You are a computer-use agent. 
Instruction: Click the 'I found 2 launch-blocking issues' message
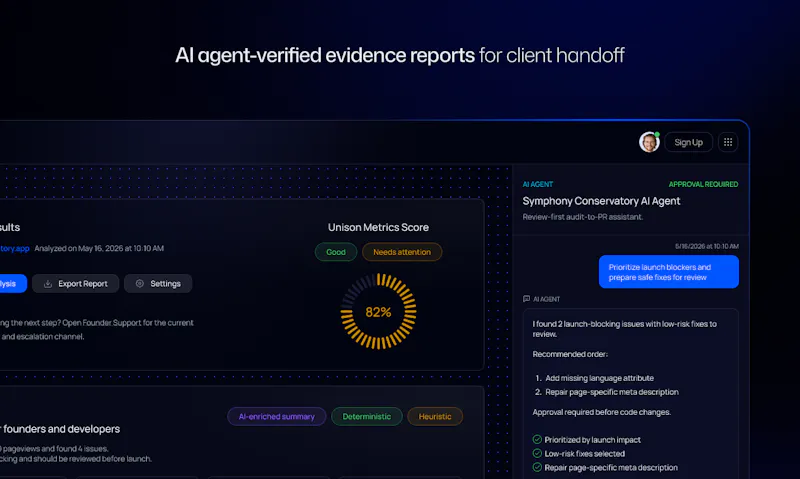(x=624, y=329)
